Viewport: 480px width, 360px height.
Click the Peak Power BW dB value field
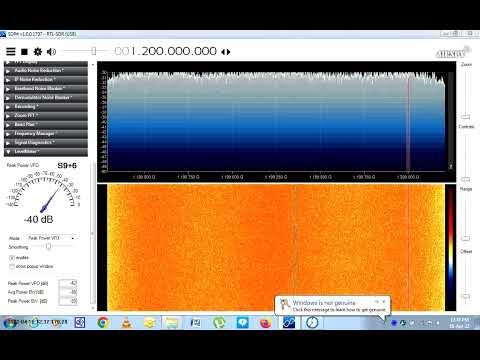click(x=68, y=301)
